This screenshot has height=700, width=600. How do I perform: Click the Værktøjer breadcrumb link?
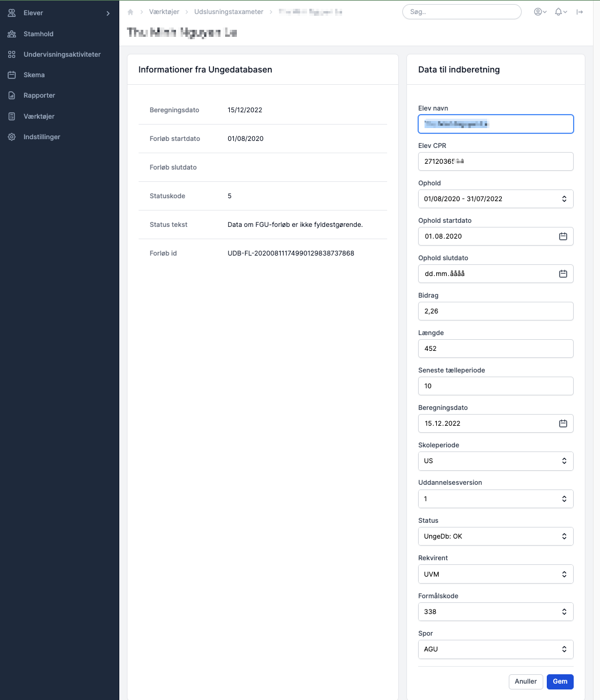click(x=164, y=12)
